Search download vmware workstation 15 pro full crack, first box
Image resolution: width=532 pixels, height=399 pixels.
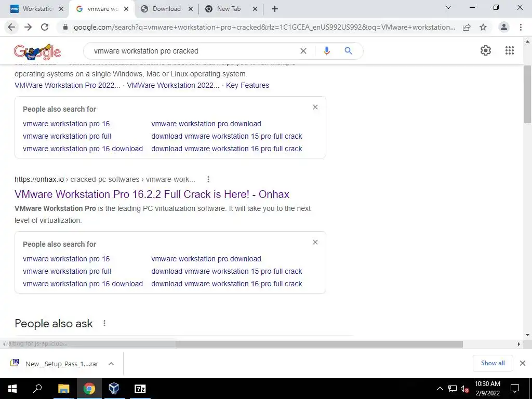227,136
